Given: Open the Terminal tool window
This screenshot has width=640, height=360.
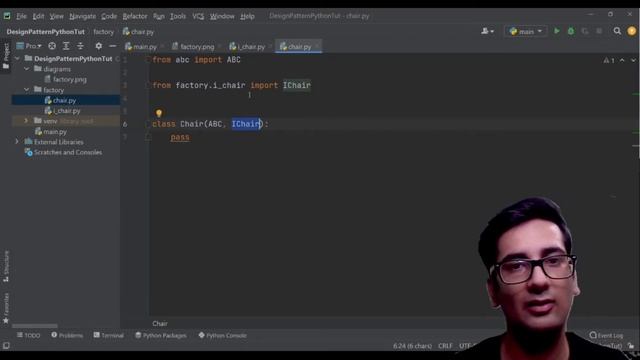Looking at the screenshot, I should coord(109,336).
